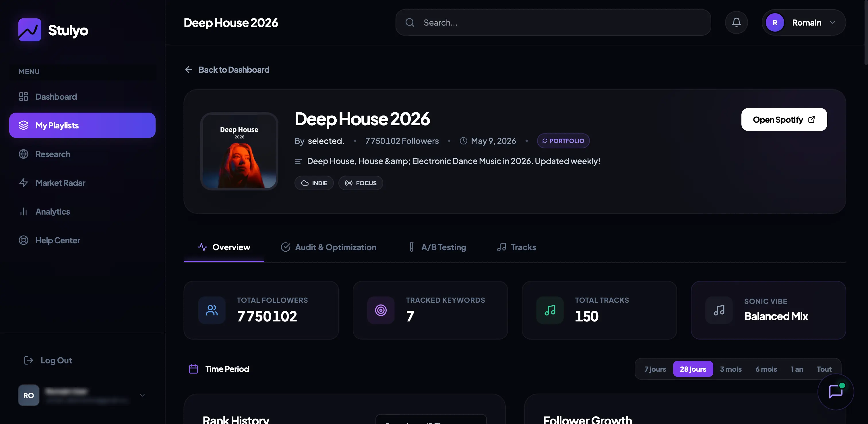Click the Deep House 2026 header title

(x=231, y=23)
